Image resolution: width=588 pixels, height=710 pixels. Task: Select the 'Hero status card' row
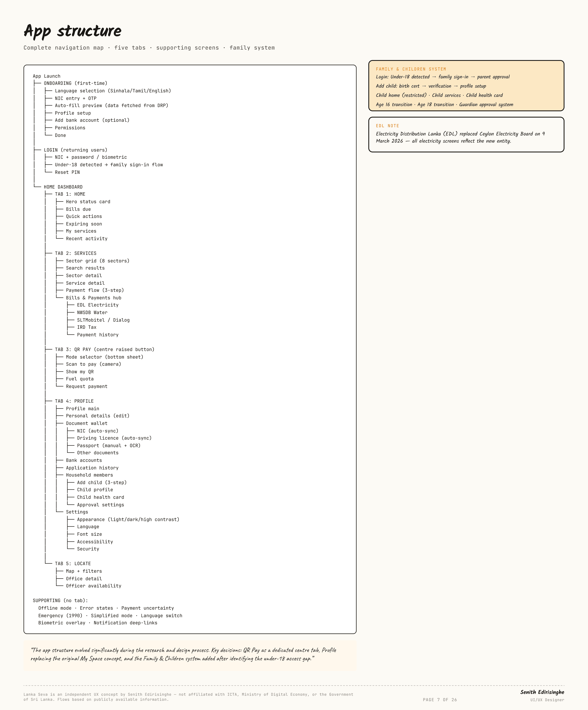click(x=88, y=202)
